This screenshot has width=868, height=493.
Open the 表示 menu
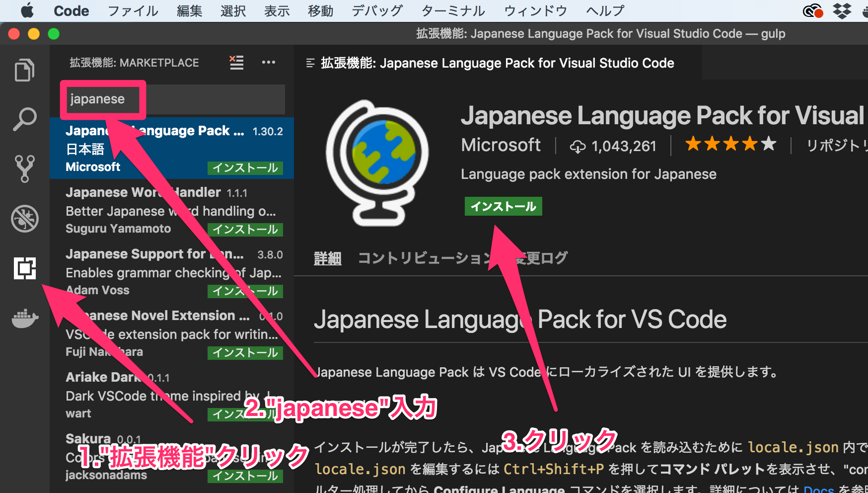click(277, 10)
